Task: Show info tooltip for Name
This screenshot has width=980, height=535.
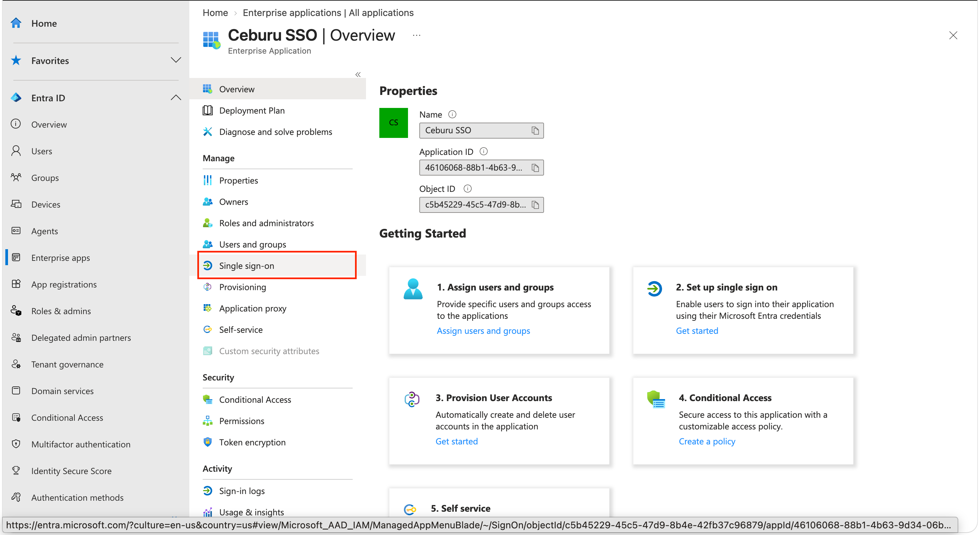Action: click(452, 114)
